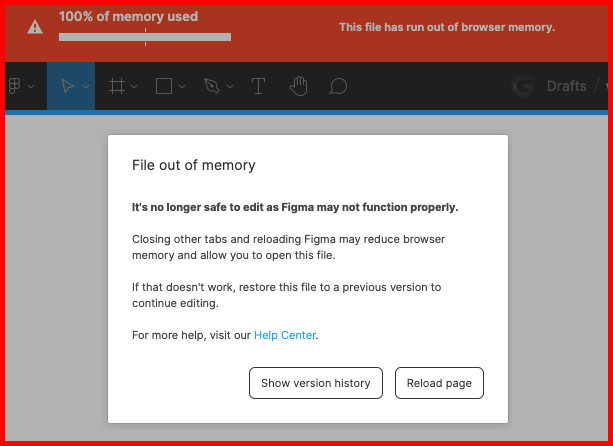613x446 pixels.
Task: Select the Move tool arrow
Action: click(66, 86)
